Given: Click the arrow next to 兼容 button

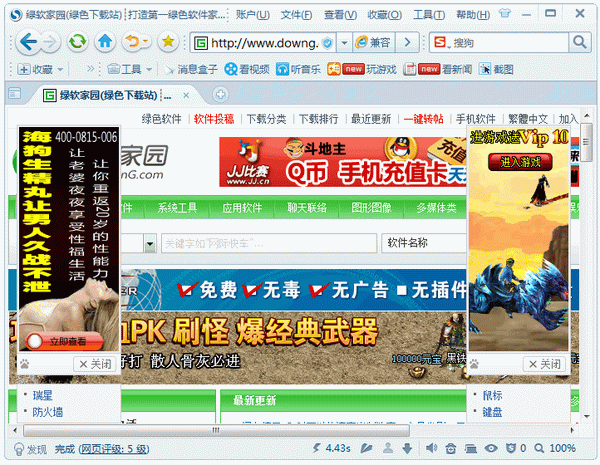Looking at the screenshot, I should pyautogui.click(x=408, y=42).
